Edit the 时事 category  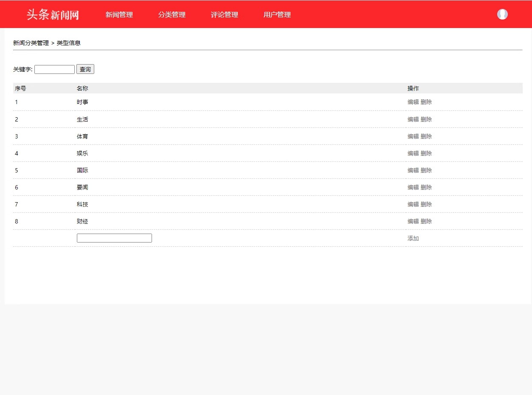click(x=413, y=102)
